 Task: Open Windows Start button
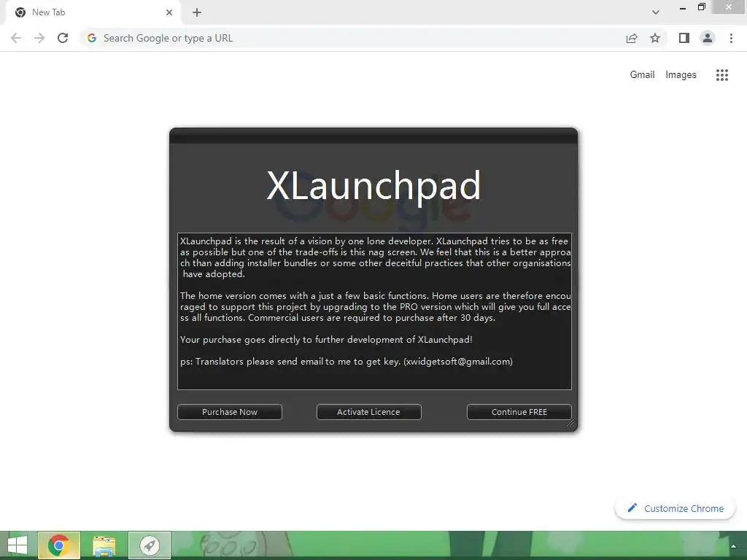pos(18,545)
